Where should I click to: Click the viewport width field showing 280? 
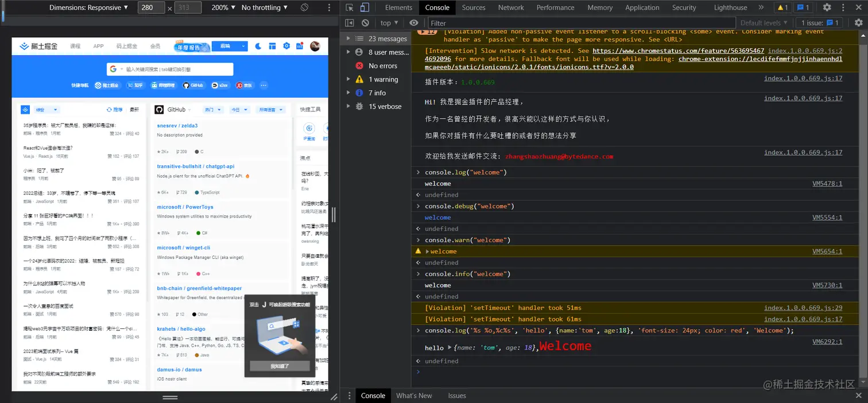[x=152, y=7]
